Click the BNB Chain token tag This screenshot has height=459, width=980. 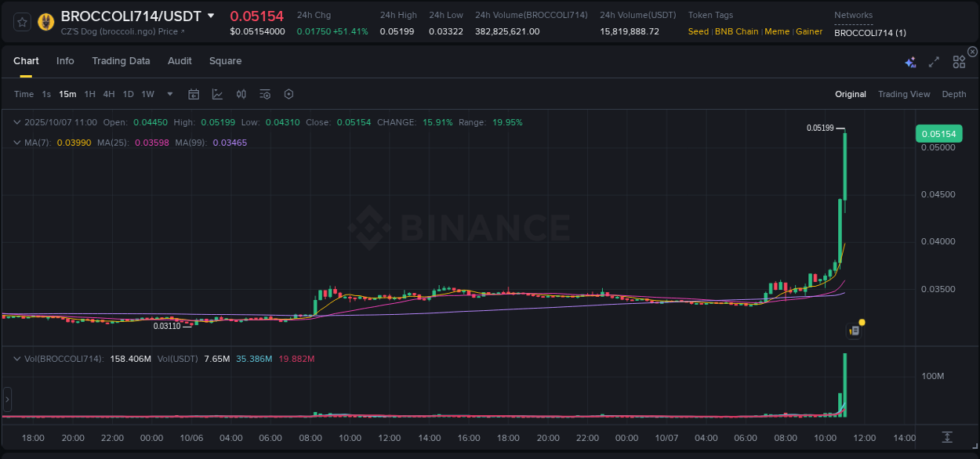pyautogui.click(x=736, y=31)
